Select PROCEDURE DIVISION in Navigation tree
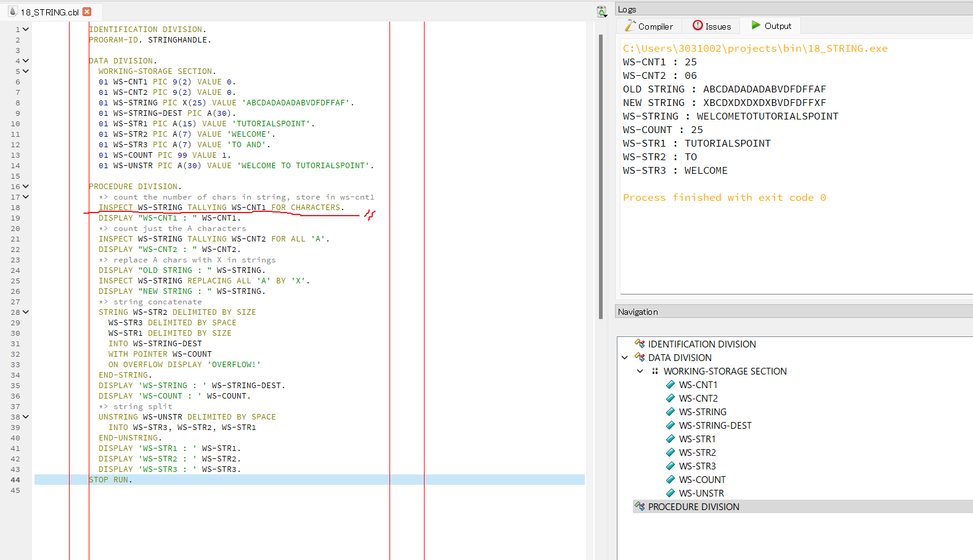 coord(693,507)
